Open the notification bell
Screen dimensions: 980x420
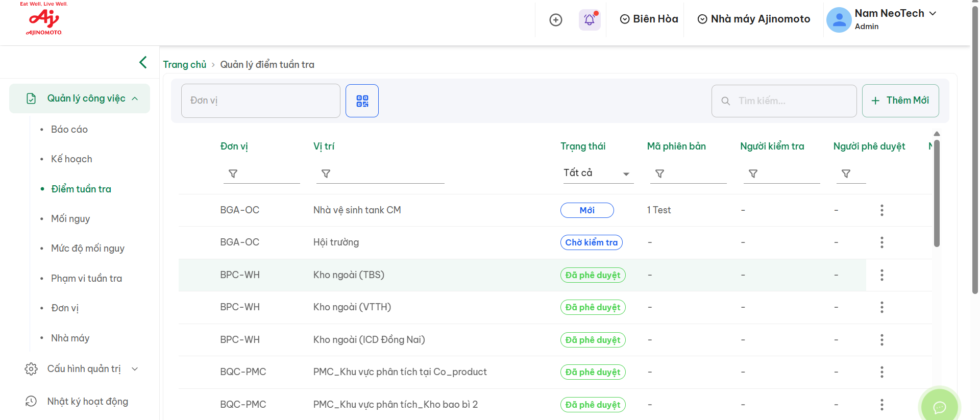coord(590,19)
